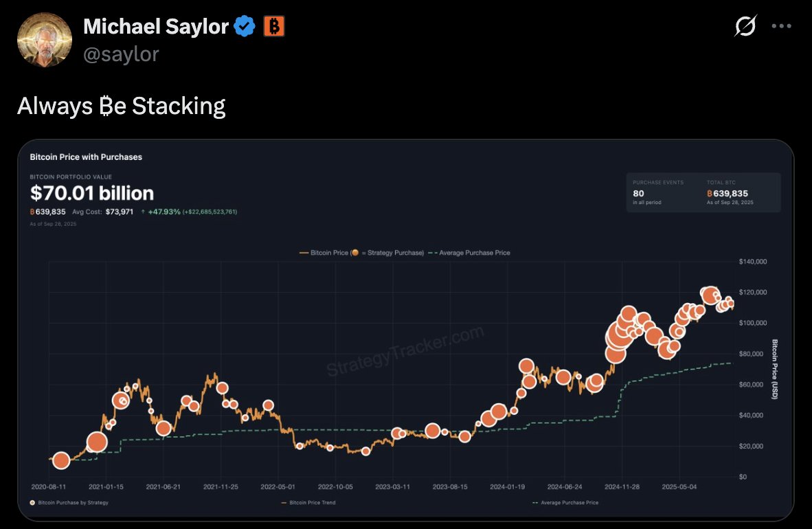This screenshot has width=812, height=529.
Task: Open the @saylor handle link
Action: [x=121, y=54]
